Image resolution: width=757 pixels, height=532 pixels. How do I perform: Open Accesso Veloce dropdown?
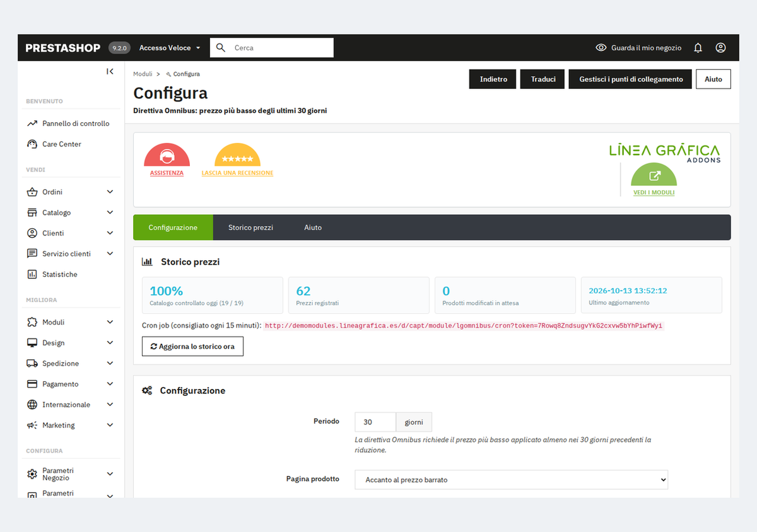[x=170, y=48]
